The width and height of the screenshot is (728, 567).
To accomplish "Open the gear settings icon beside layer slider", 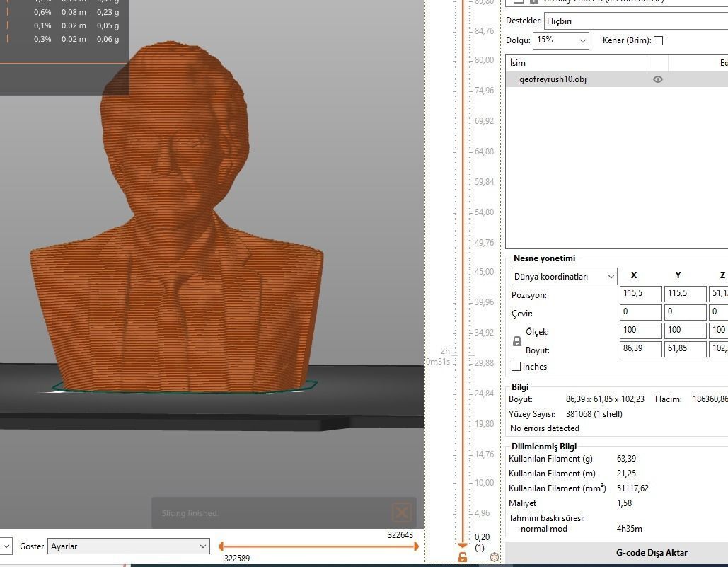I will pos(495,557).
